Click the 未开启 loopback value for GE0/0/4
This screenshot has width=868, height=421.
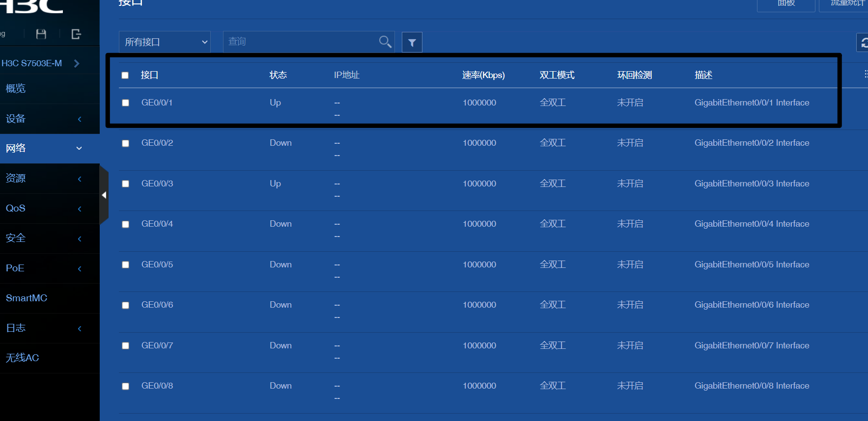630,224
